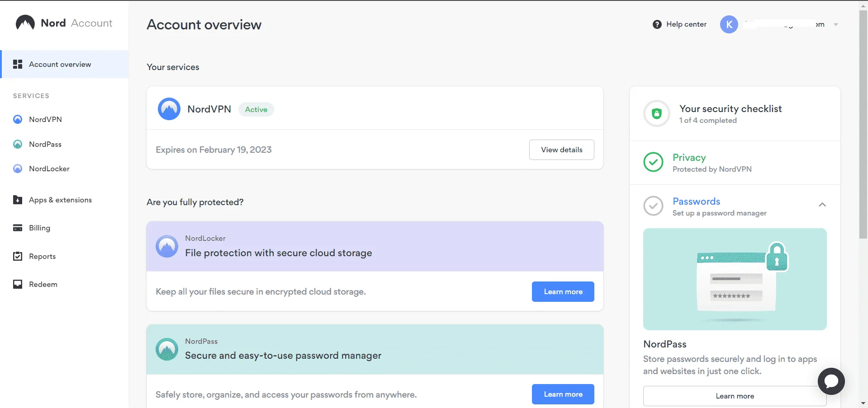The image size is (868, 408).
Task: Click the Nord Account title text
Action: pos(76,23)
